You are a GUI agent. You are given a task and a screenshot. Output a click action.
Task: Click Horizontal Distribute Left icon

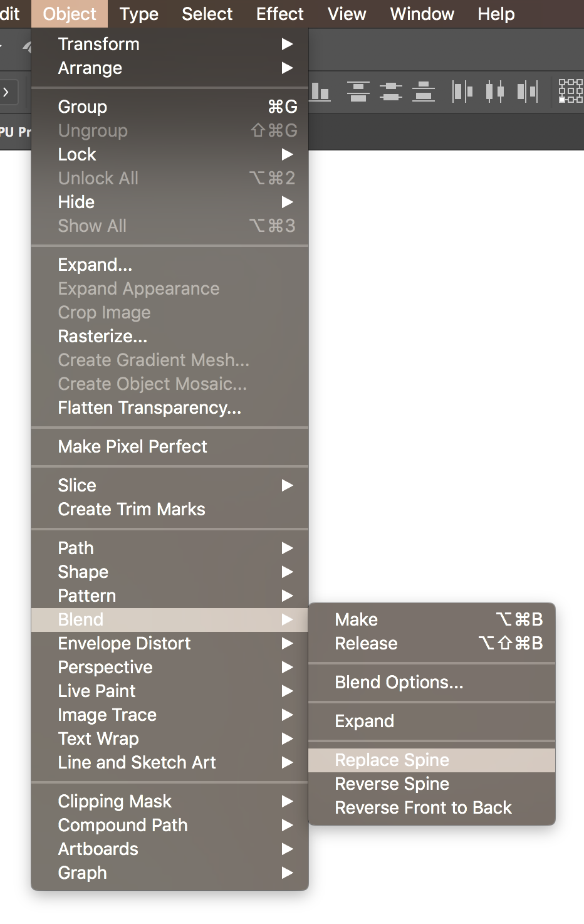[x=462, y=92]
